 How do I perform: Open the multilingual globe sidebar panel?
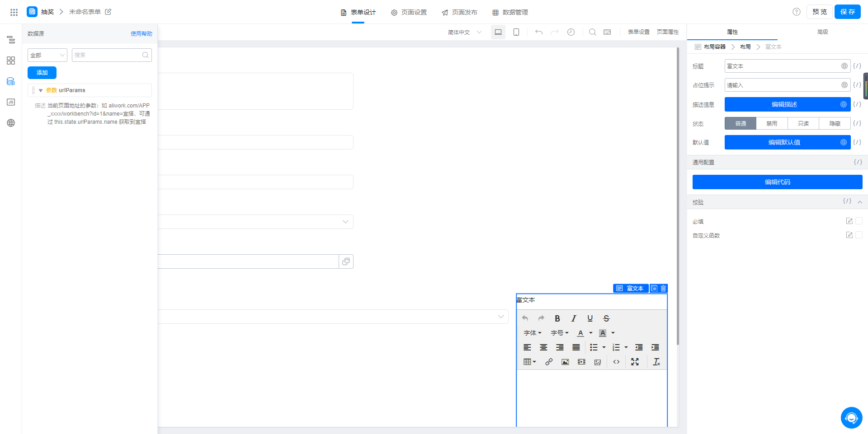click(x=11, y=123)
